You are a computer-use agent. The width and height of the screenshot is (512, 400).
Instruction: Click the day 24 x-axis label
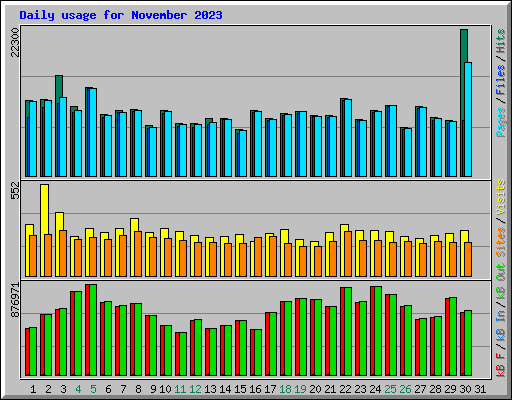point(375,389)
